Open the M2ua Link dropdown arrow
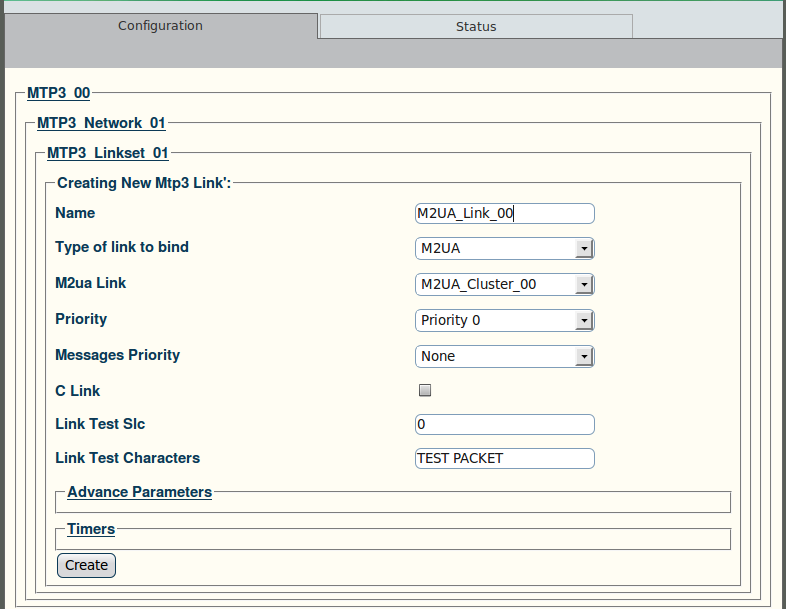The height and width of the screenshot is (609, 786). click(x=584, y=285)
